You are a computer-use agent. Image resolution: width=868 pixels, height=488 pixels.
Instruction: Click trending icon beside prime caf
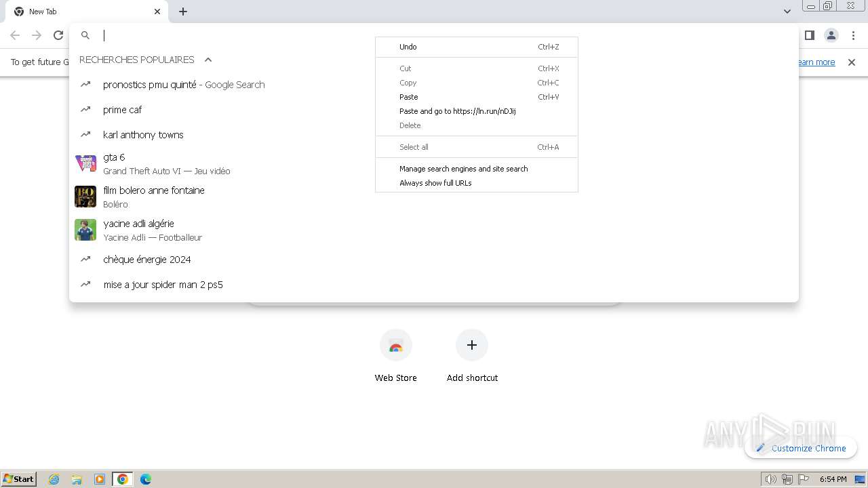(85, 110)
